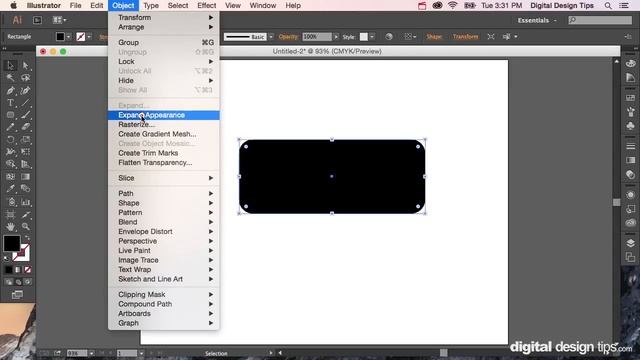Choose Expand Appearance from Object menu
Image resolution: width=640 pixels, height=360 pixels.
pos(164,115)
